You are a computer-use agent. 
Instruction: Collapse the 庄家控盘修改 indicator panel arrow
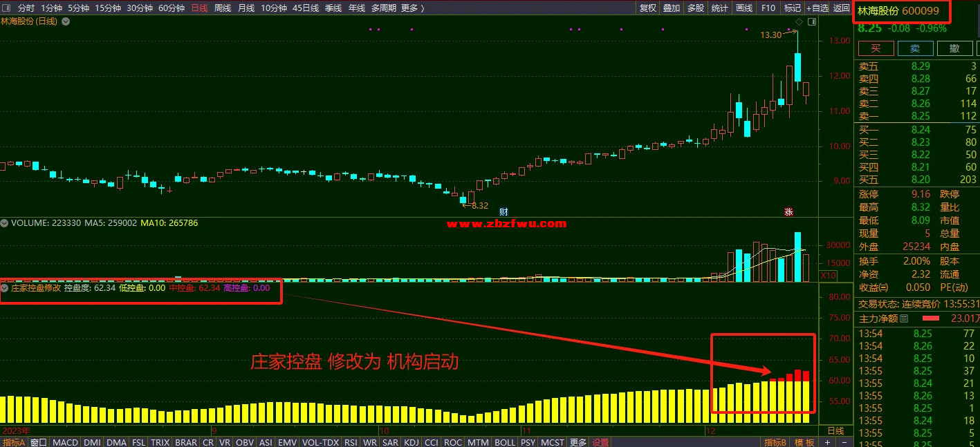tap(5, 287)
